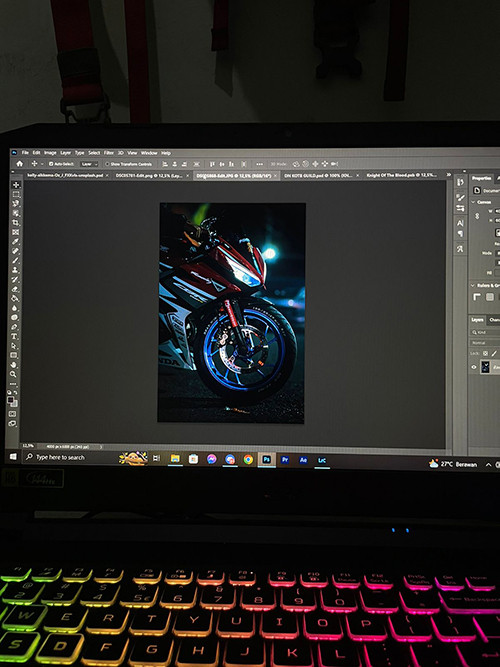Open the foreground color swatch

11,399
